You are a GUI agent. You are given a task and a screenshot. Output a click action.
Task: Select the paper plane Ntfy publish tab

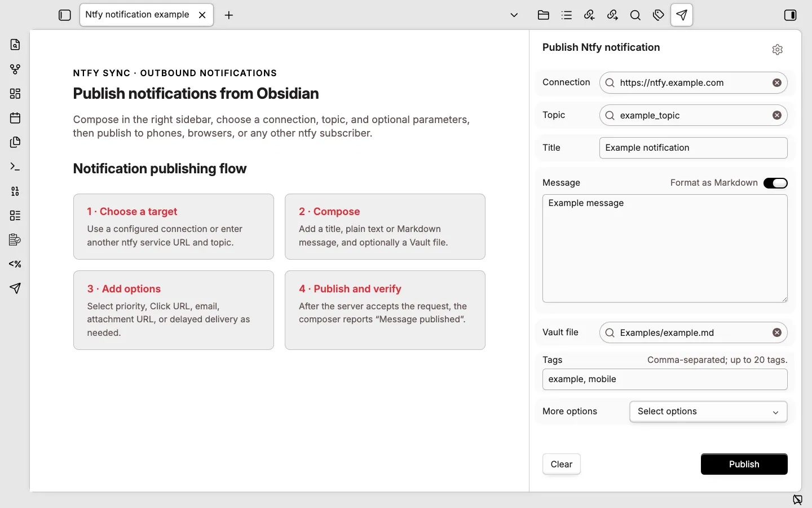coord(682,15)
